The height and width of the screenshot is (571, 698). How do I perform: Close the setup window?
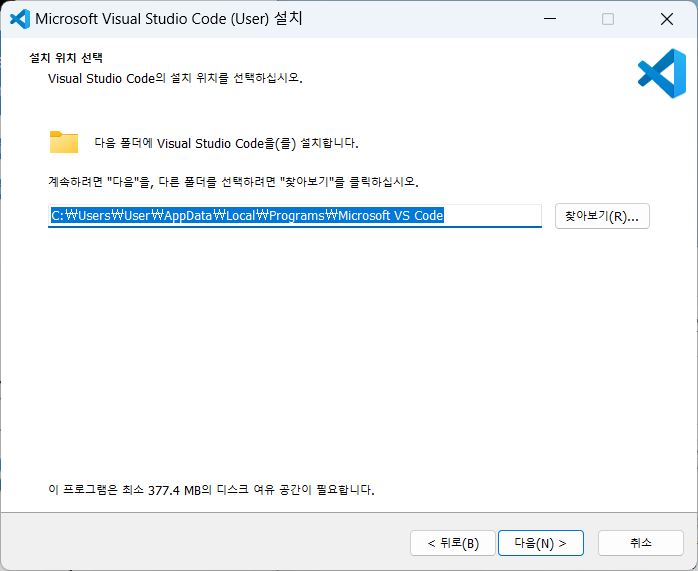pyautogui.click(x=667, y=19)
